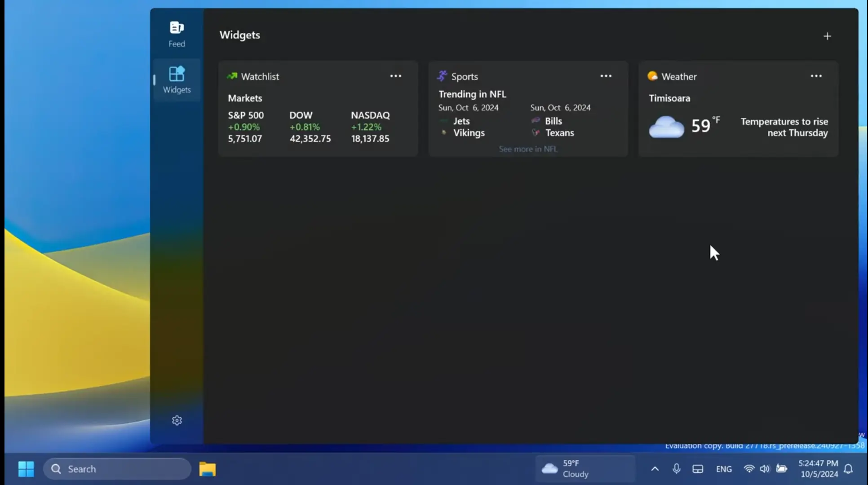Show hidden icons chevron in tray
Image resolution: width=868 pixels, height=485 pixels.
click(655, 469)
